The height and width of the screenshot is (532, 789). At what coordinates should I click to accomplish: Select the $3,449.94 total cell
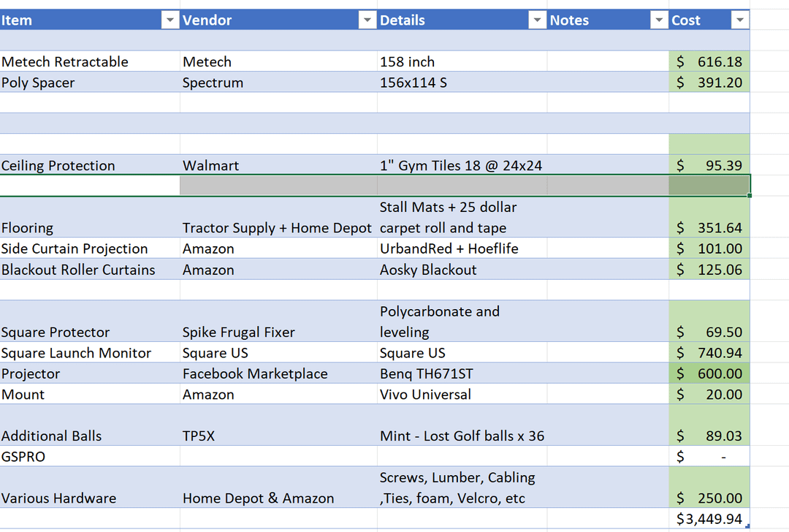(709, 520)
